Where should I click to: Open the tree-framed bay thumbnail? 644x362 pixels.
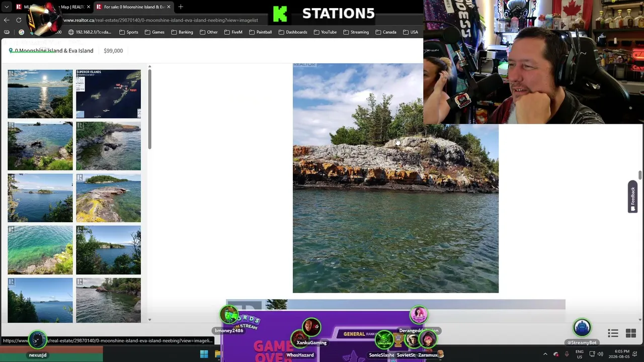pos(109,250)
